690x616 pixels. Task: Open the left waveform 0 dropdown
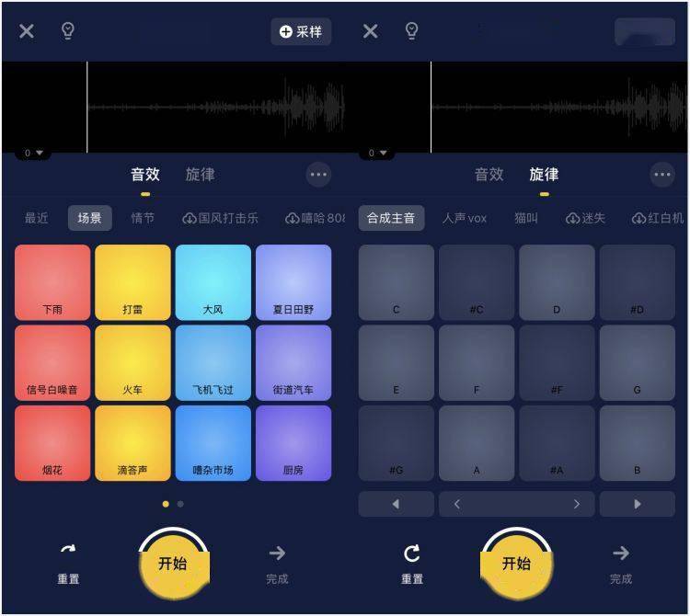coord(33,153)
